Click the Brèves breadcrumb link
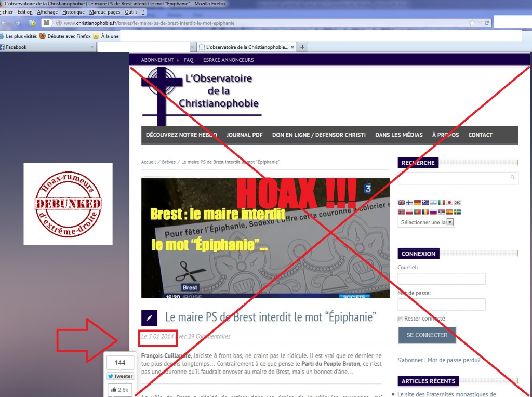This screenshot has width=532, height=397. tap(169, 162)
